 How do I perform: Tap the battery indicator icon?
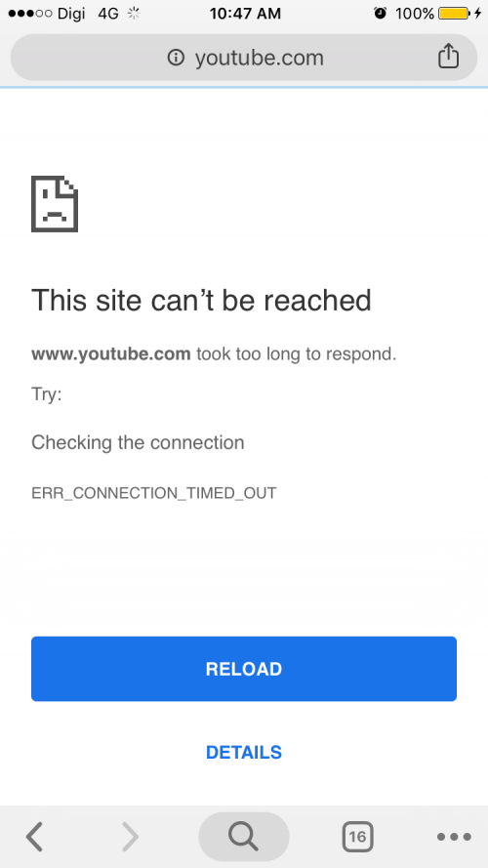pos(454,13)
